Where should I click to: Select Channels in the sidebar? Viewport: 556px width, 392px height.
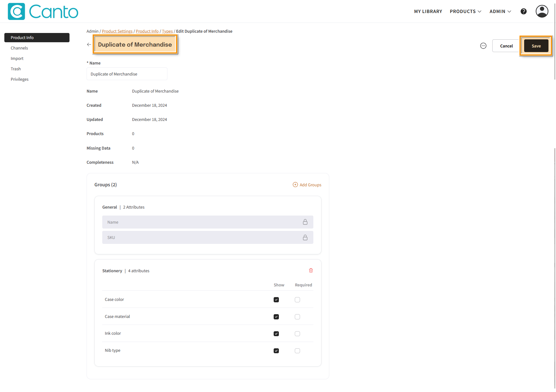click(19, 48)
